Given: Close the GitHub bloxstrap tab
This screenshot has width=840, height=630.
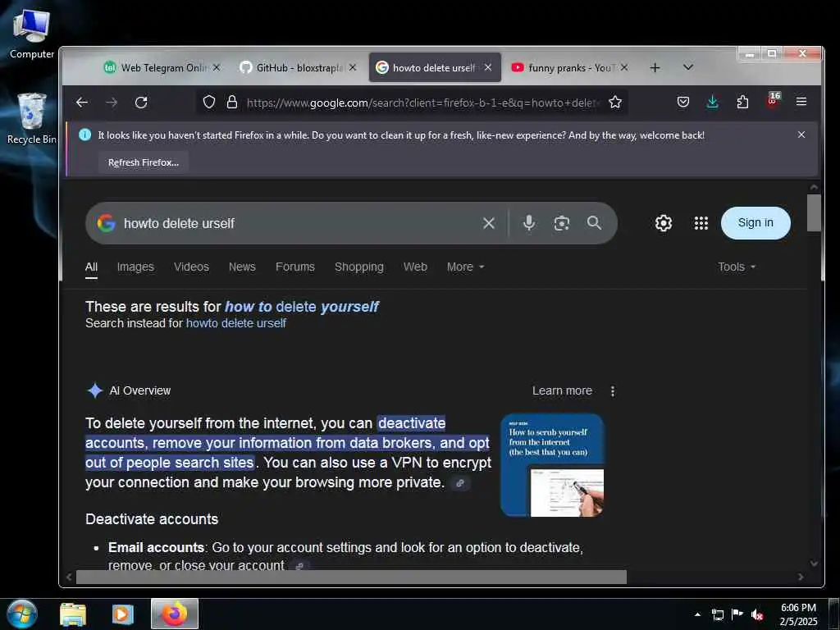Looking at the screenshot, I should pos(353,67).
